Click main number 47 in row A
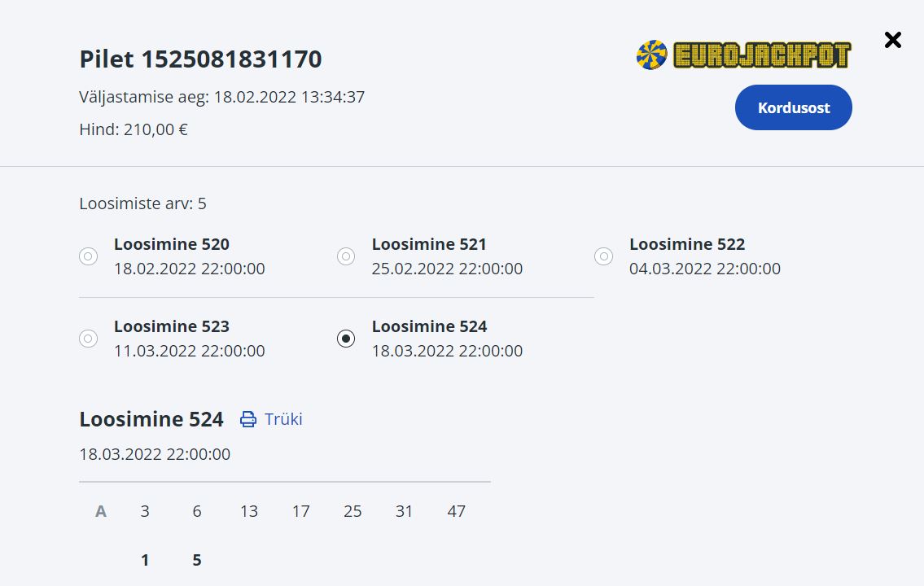This screenshot has width=924, height=586. 457,511
